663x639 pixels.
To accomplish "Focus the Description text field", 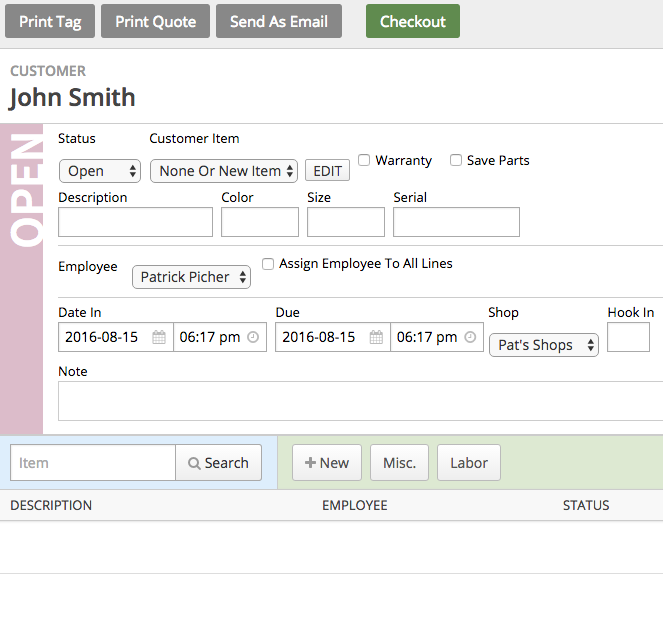I will pos(135,222).
